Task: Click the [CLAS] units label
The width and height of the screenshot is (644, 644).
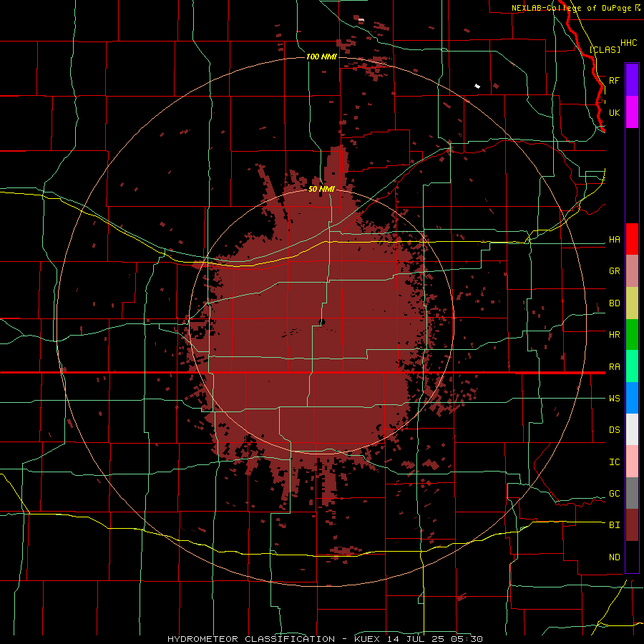Action: 605,49
